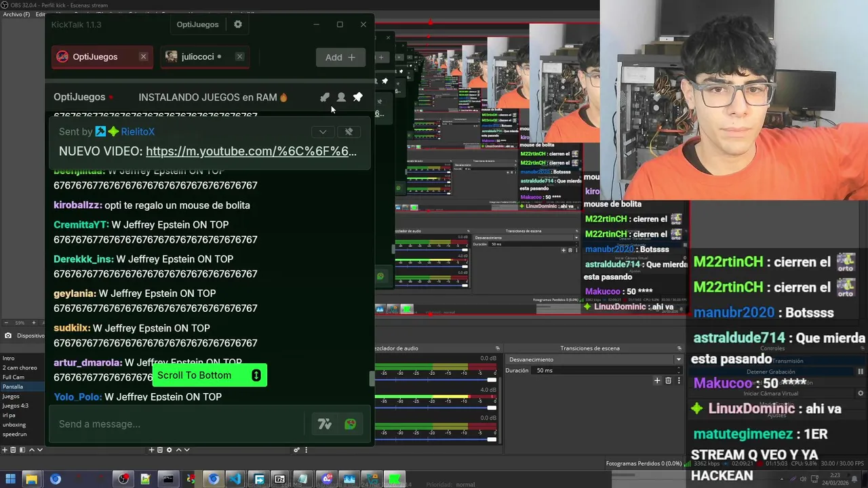The width and height of the screenshot is (868, 488).
Task: Click the Add chatroom button
Action: 340,58
